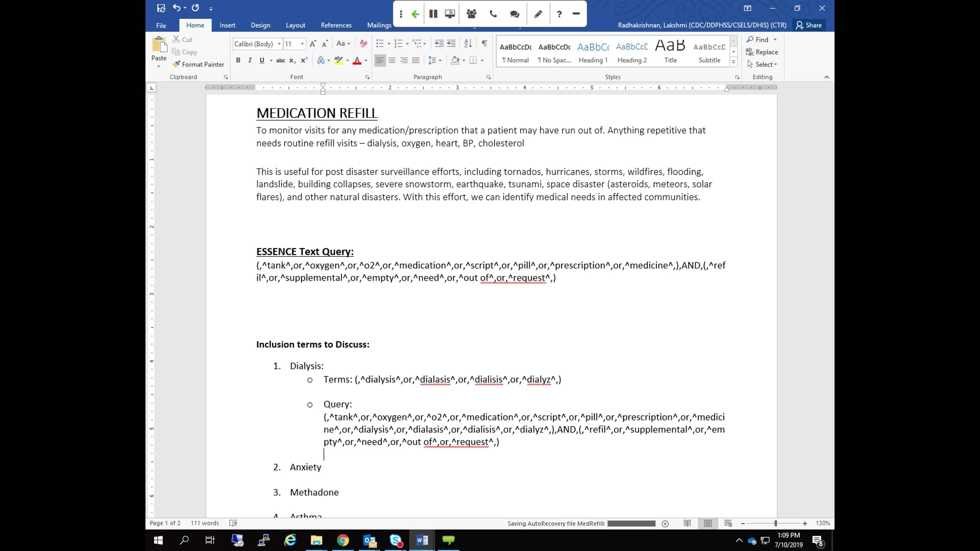
Task: Apply Heading 1 style
Action: 593,52
